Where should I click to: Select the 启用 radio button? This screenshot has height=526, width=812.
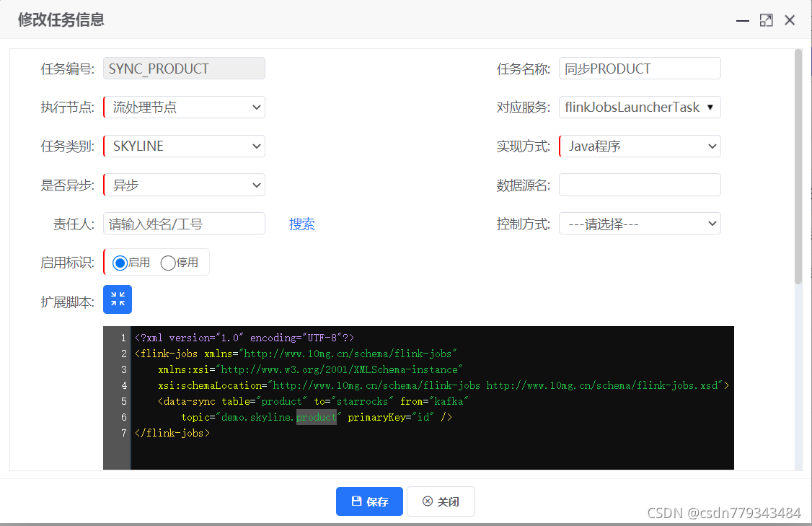(x=120, y=263)
